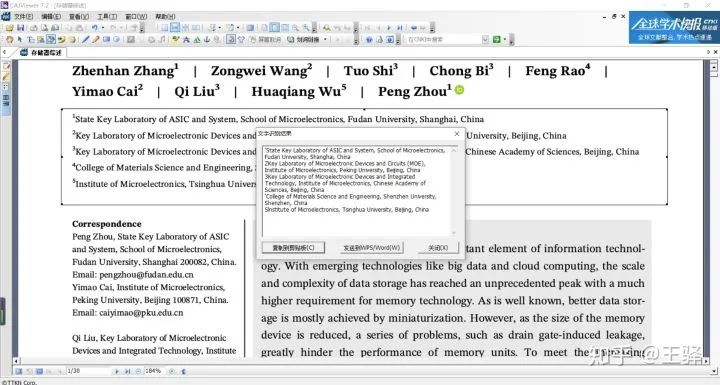
Task: Click the green triangle annotation icon
Action: pyautogui.click(x=197, y=40)
